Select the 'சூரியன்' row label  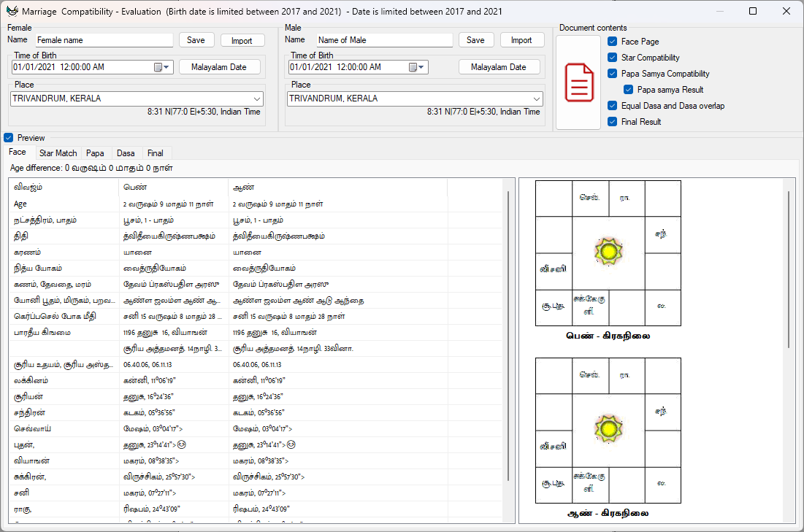(x=28, y=397)
